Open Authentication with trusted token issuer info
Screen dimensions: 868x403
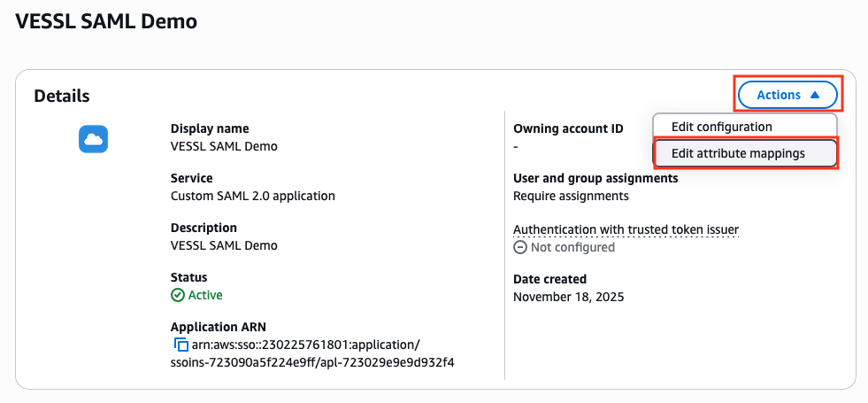point(626,229)
